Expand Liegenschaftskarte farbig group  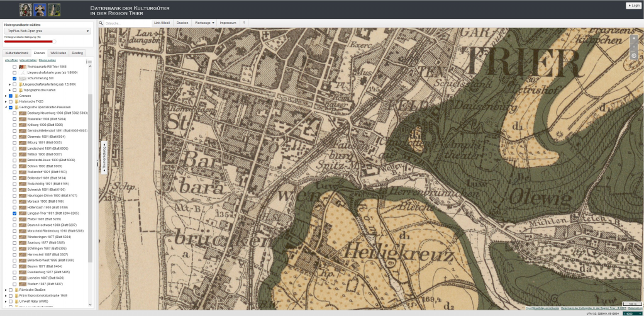[10, 84]
